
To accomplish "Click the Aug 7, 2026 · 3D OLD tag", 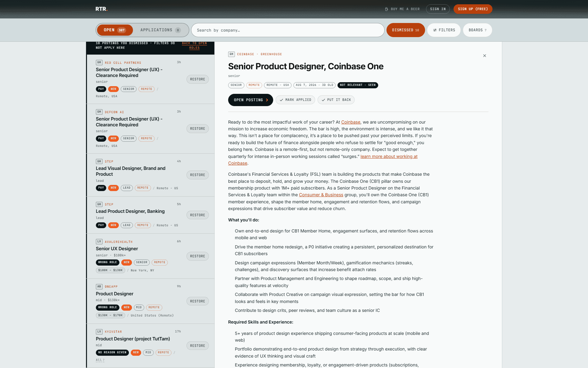I will tap(314, 85).
